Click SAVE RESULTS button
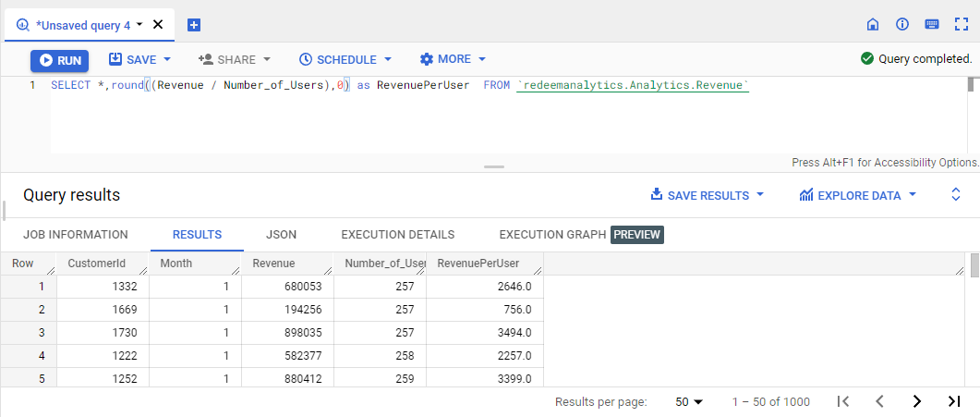The height and width of the screenshot is (417, 980). tap(700, 195)
